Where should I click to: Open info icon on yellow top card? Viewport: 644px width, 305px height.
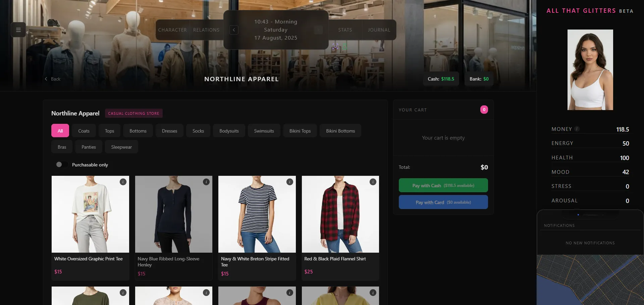[373, 293]
